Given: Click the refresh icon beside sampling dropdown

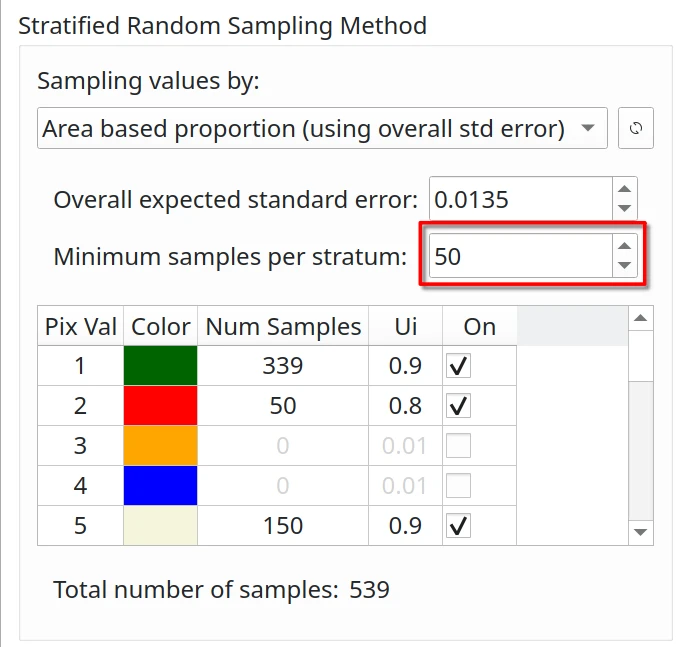Looking at the screenshot, I should pos(636,129).
